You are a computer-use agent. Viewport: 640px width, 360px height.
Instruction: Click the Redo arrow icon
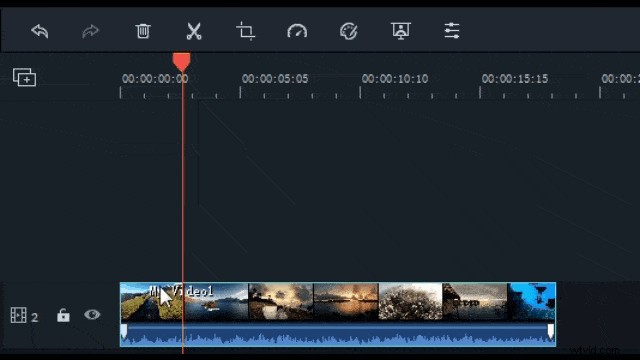[90, 31]
